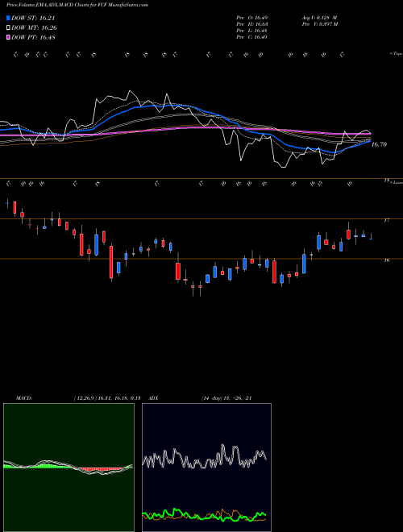Click the 'Pre O: 16.49' value

pos(252,17)
